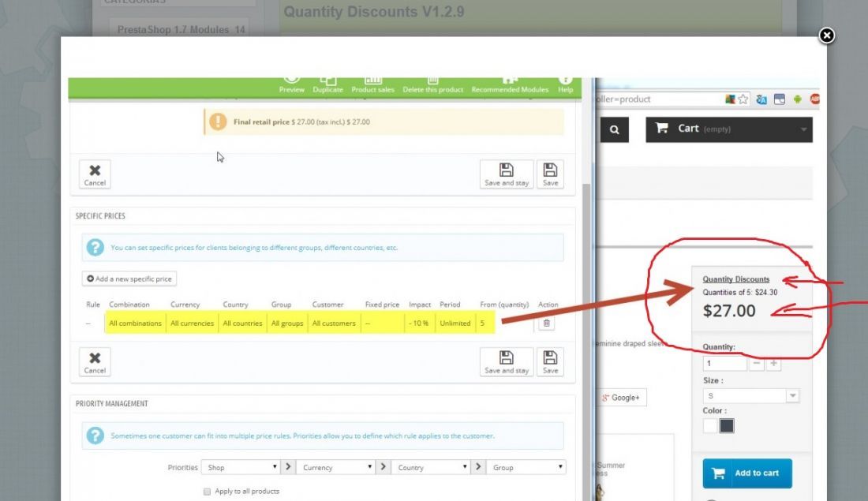The height and width of the screenshot is (501, 868).
Task: Click the browser bookmark star icon
Action: coord(743,99)
